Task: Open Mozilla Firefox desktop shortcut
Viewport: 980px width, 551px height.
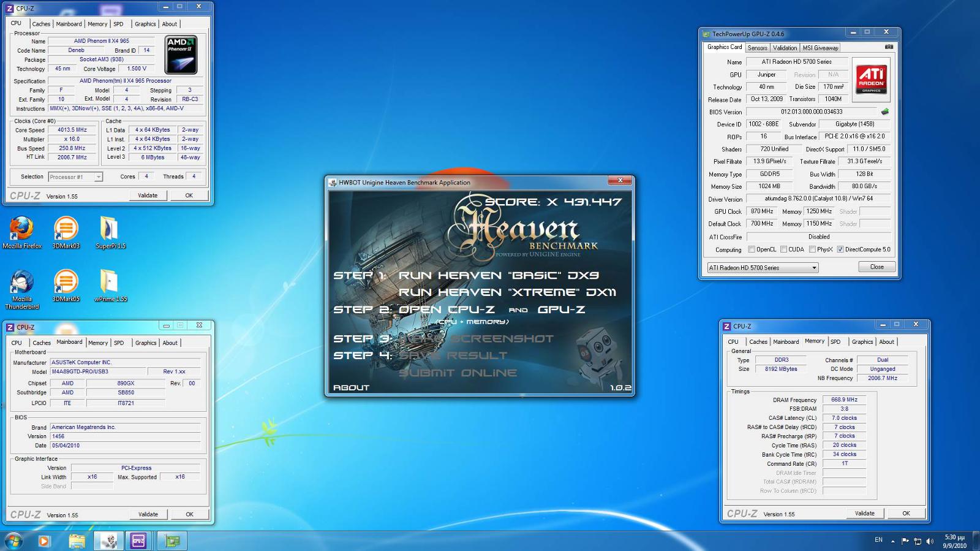Action: click(22, 232)
